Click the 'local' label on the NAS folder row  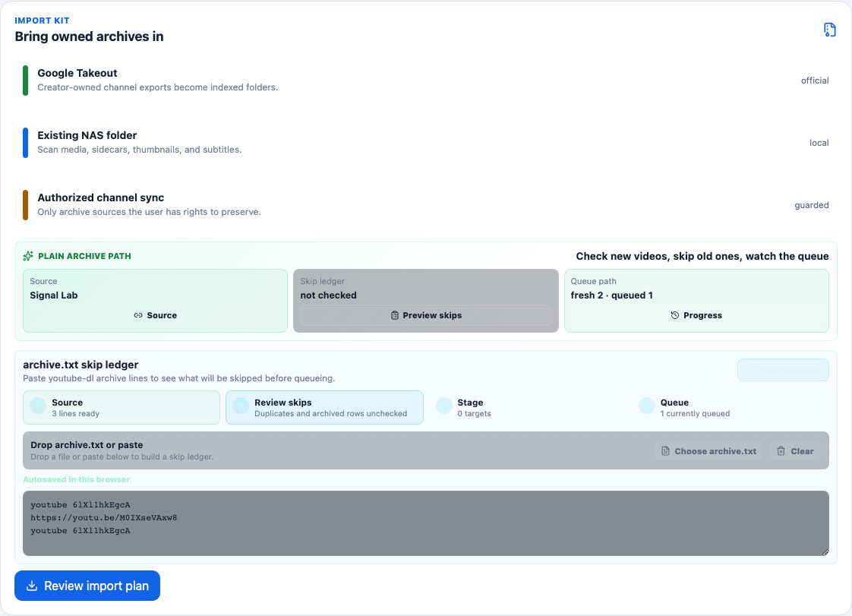point(819,143)
